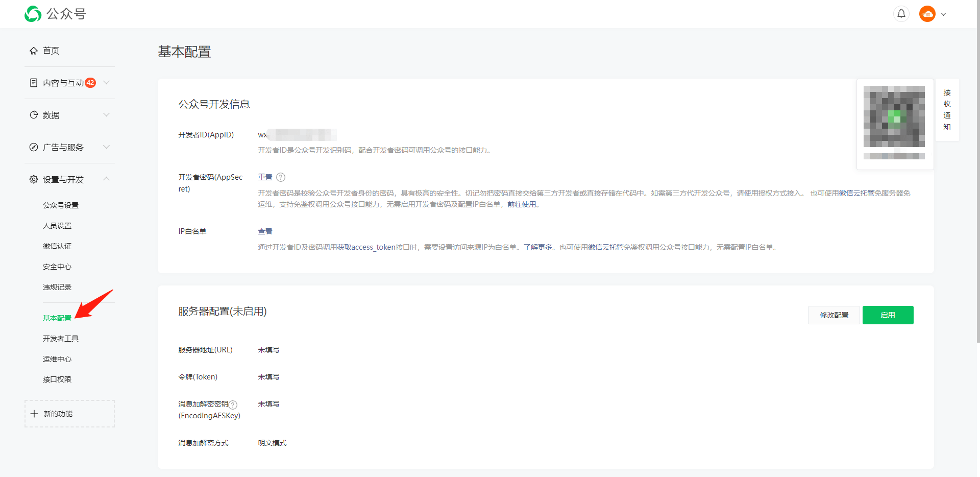
Task: Click 重置 link for AppSecret
Action: tap(265, 177)
